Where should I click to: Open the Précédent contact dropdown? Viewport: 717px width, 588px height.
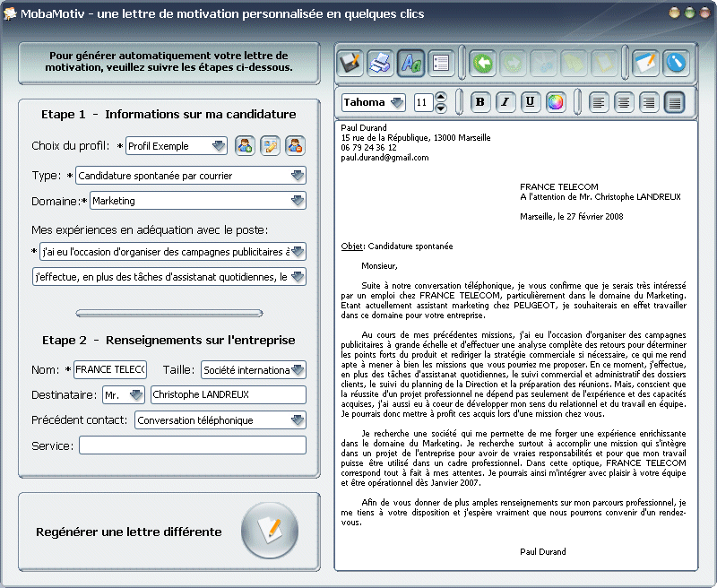(220, 420)
